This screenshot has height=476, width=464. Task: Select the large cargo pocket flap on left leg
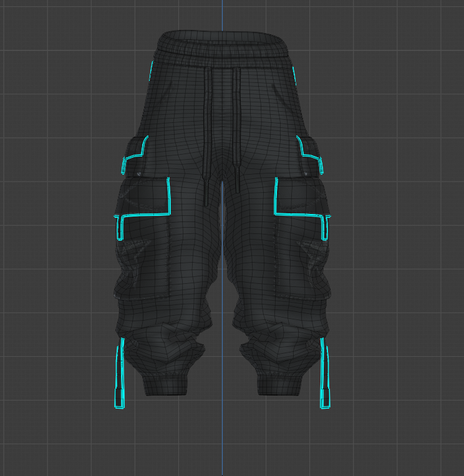pyautogui.click(x=143, y=196)
